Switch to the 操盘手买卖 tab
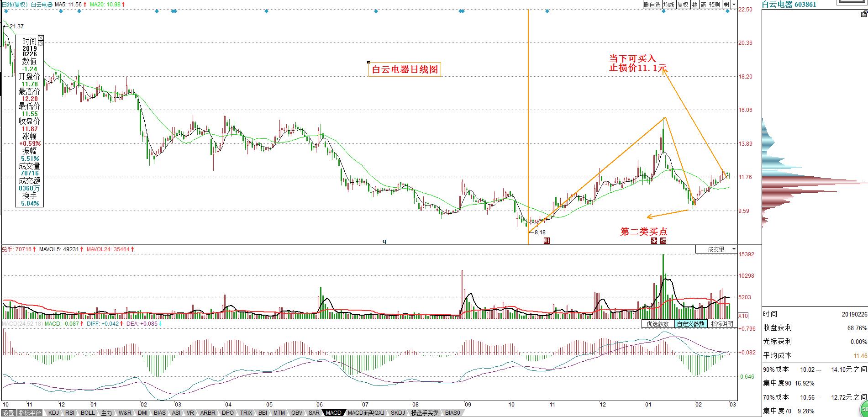This screenshot has width=868, height=417. [x=425, y=413]
